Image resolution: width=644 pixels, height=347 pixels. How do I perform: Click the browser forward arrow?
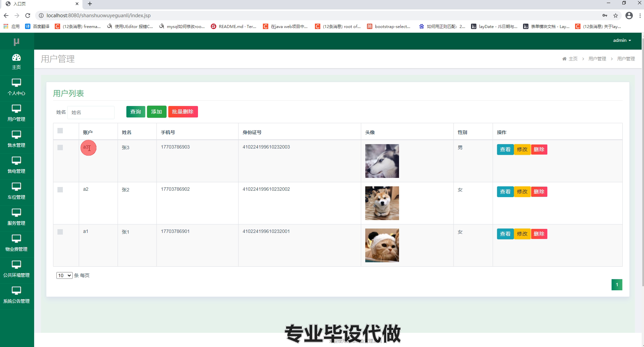(17, 16)
